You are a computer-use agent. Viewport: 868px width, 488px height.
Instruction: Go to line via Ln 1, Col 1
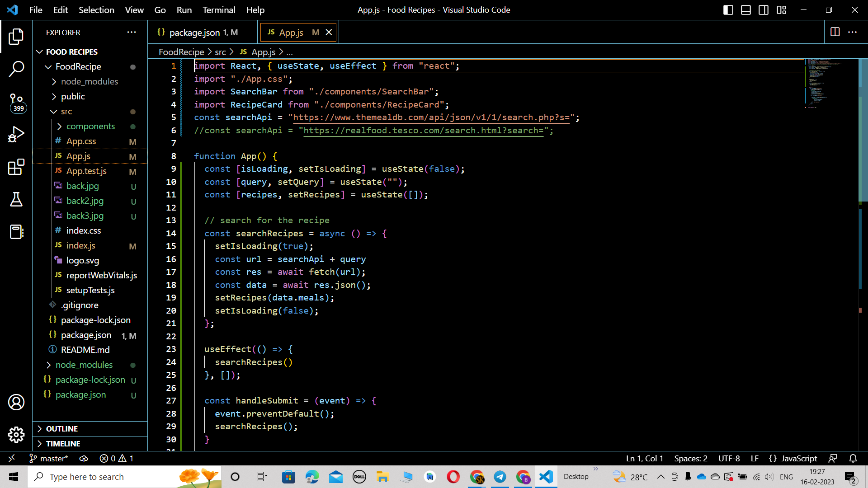644,458
